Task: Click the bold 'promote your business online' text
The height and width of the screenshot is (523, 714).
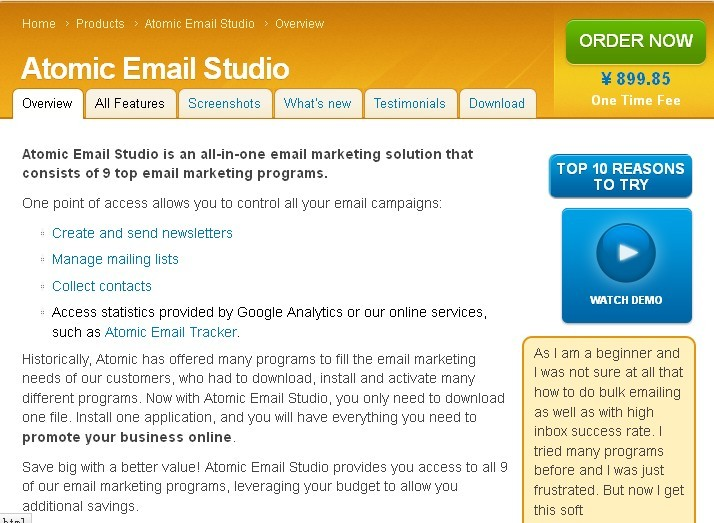Action: [127, 437]
